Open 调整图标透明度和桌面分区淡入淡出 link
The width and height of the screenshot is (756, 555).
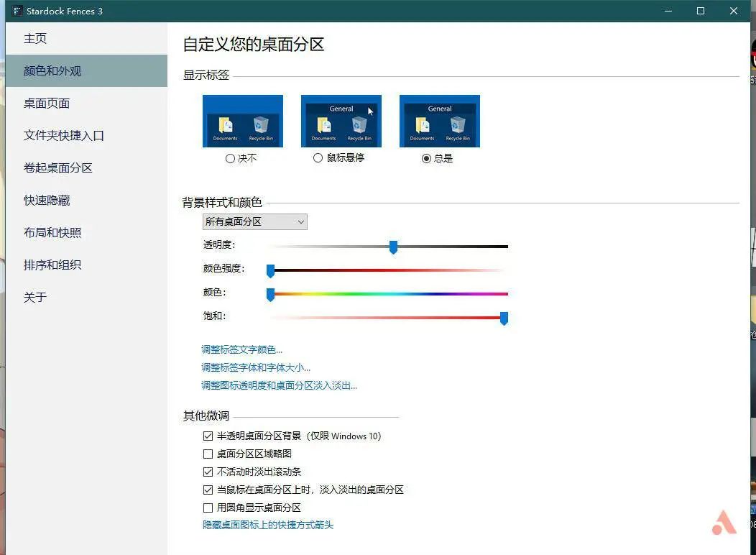pyautogui.click(x=279, y=385)
